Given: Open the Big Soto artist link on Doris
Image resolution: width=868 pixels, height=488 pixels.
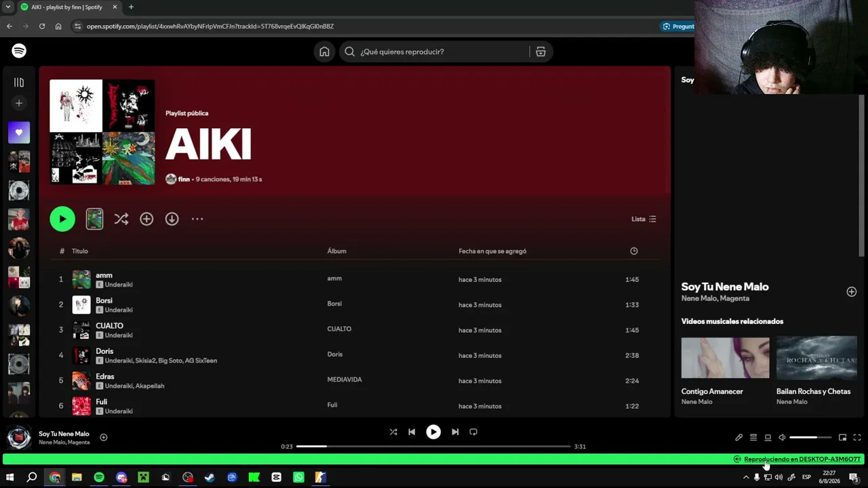Looking at the screenshot, I should tap(170, 361).
